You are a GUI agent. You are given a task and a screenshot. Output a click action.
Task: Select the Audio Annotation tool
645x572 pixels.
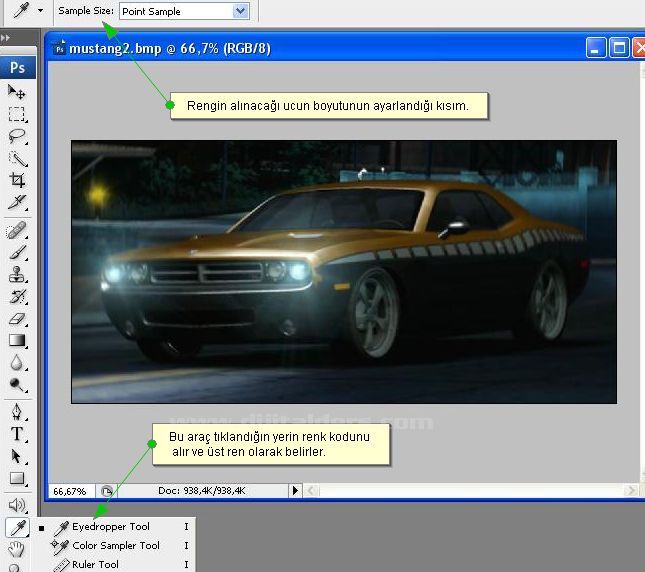17,505
